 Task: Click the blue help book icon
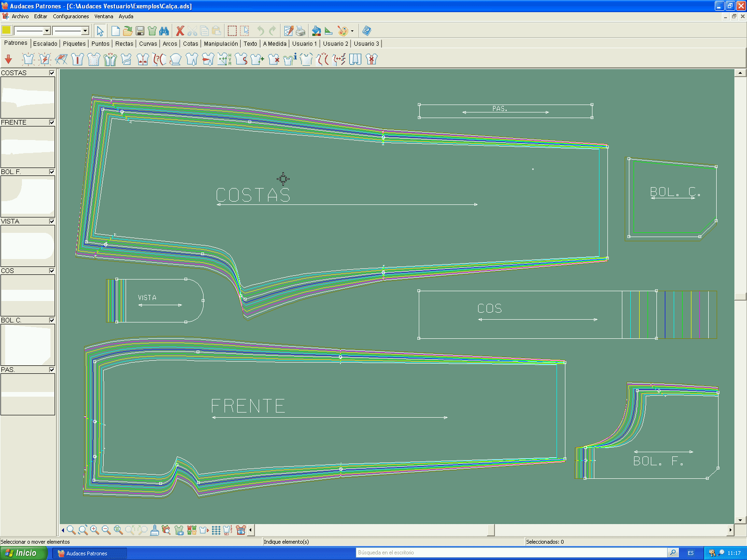367,31
